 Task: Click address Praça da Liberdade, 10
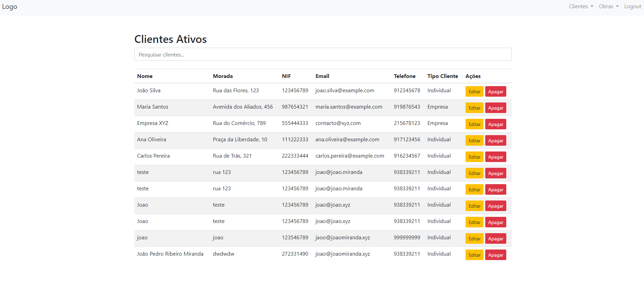[x=240, y=140]
